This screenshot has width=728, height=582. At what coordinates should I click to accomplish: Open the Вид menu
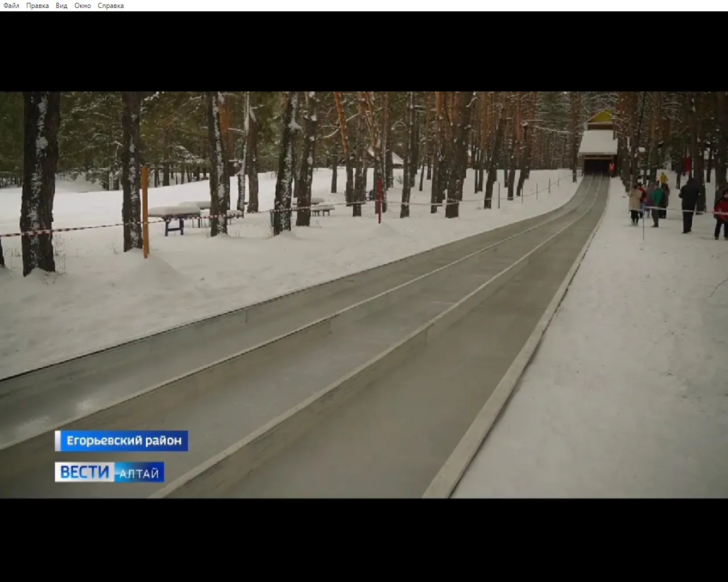(61, 6)
